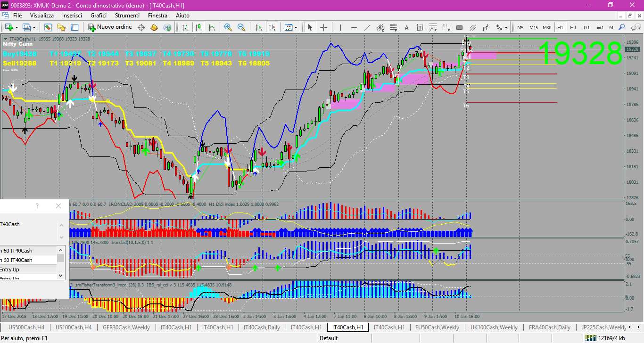Toggle Chart Shift
This screenshot has width=644, height=343.
pos(272,27)
